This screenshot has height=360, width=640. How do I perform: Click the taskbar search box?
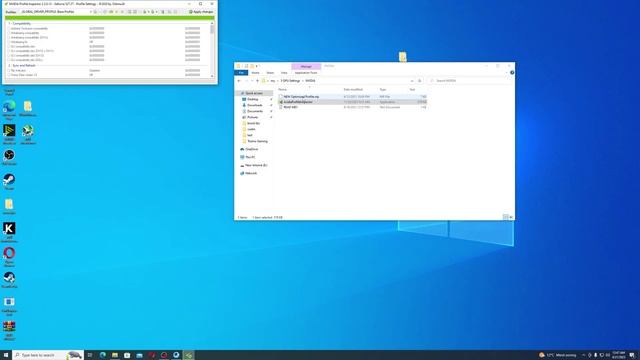click(x=48, y=355)
